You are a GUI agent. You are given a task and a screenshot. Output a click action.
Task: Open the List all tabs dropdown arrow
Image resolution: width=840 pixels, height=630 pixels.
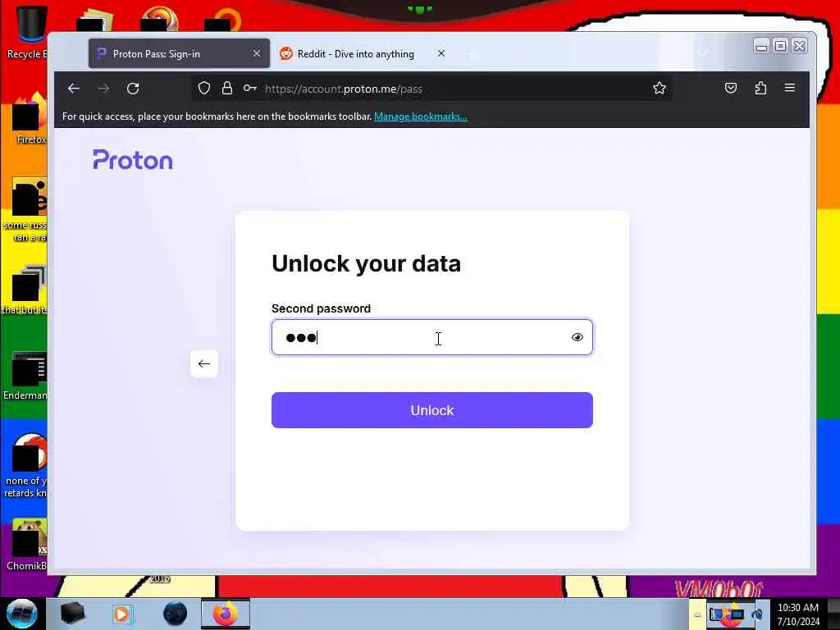[703, 52]
